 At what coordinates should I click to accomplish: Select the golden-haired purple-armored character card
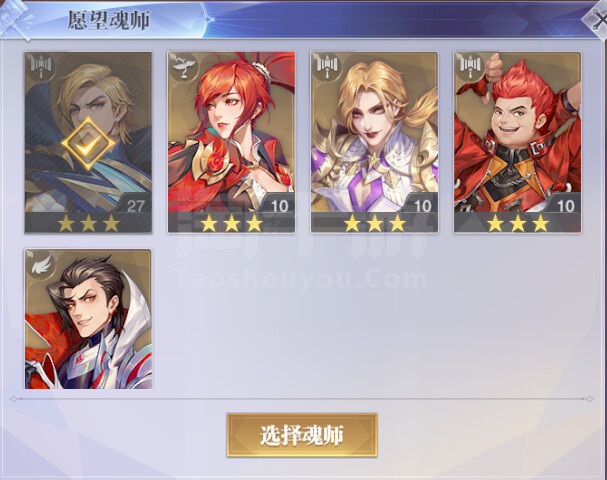click(x=374, y=142)
